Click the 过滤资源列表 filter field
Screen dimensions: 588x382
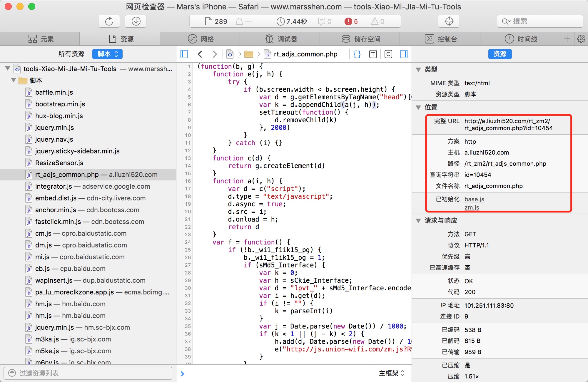tap(88, 373)
